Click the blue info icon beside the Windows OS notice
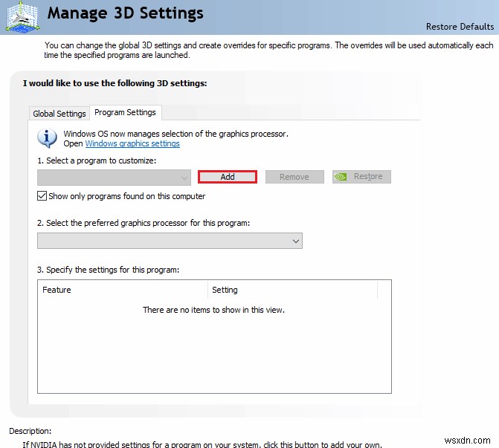The height and width of the screenshot is (448, 499). coord(48,137)
